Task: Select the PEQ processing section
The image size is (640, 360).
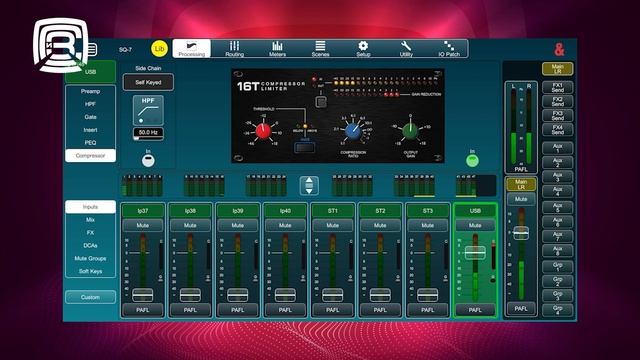Action: [x=90, y=143]
